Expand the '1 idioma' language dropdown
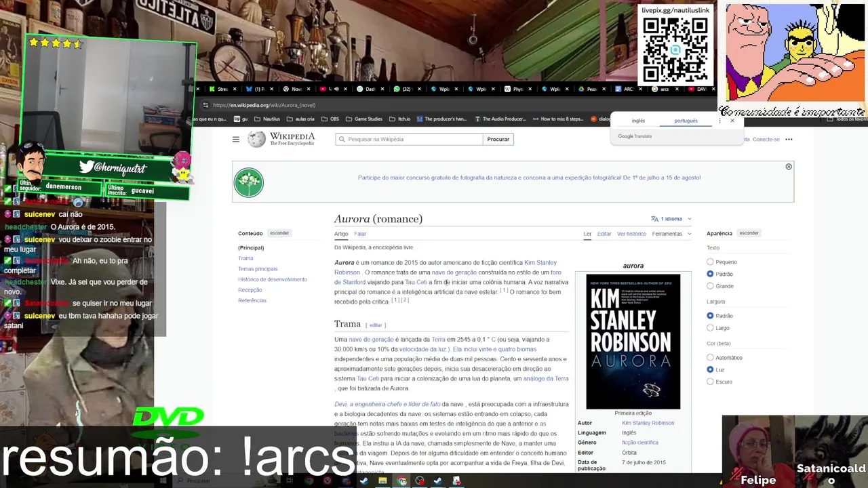 pyautogui.click(x=671, y=219)
